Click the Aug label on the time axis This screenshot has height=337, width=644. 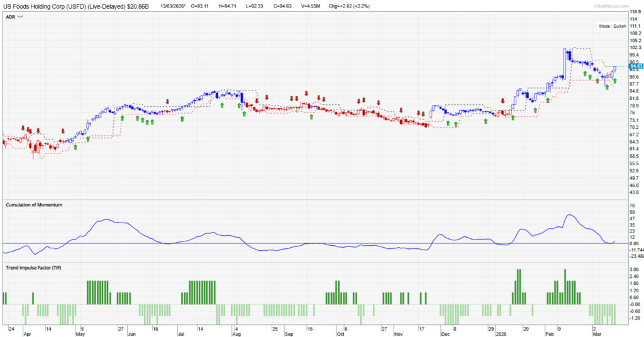[x=236, y=335]
